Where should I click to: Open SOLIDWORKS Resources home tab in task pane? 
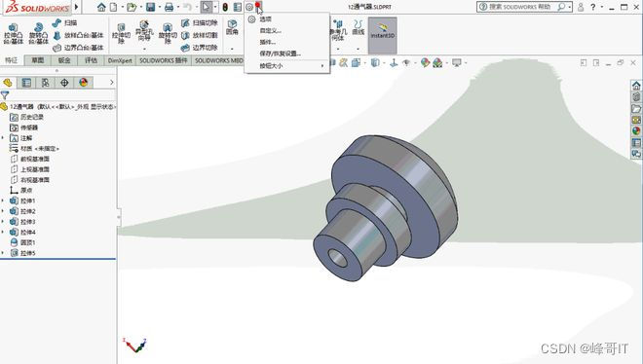(x=636, y=86)
